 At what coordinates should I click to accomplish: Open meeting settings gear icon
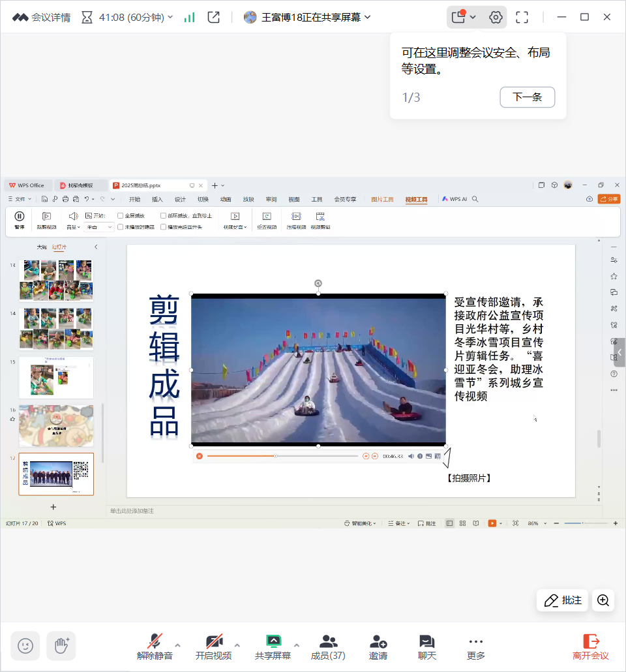[496, 18]
